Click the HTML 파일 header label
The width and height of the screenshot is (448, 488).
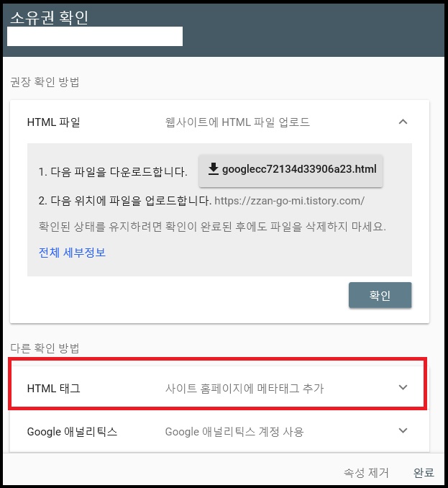coord(54,122)
